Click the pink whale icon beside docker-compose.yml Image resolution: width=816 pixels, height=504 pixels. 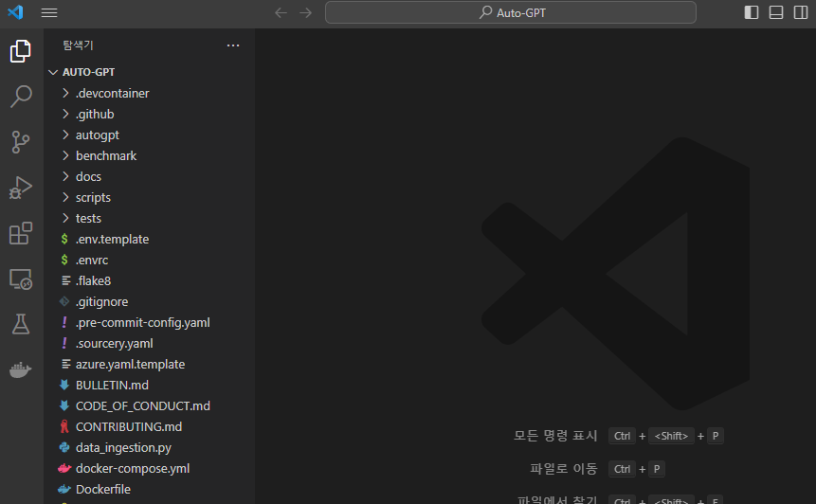click(64, 468)
